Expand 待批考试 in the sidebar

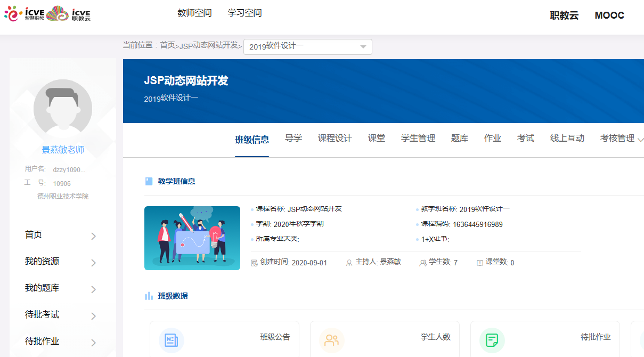coord(93,316)
